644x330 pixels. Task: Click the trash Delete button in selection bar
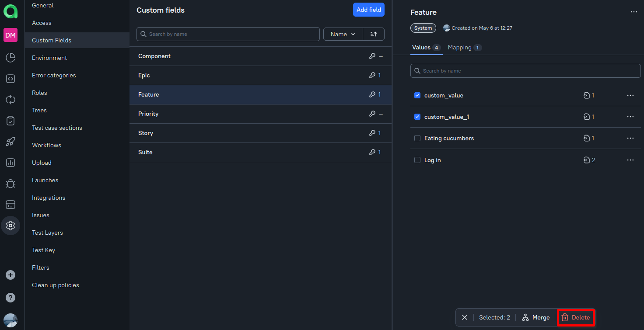coord(576,317)
